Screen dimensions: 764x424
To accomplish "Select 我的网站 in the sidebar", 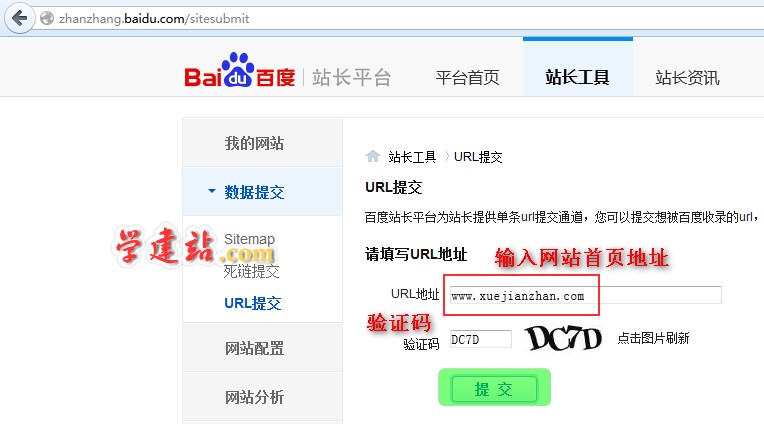I will 263,143.
